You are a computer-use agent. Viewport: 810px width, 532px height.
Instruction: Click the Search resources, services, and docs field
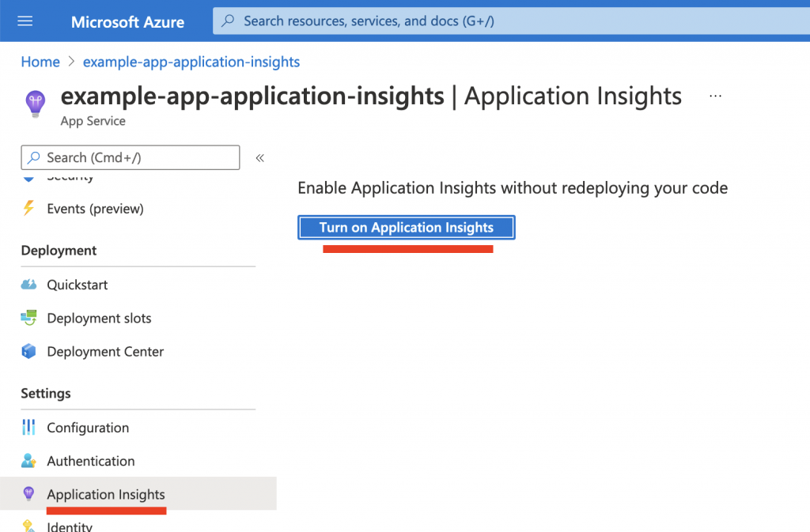pos(512,21)
